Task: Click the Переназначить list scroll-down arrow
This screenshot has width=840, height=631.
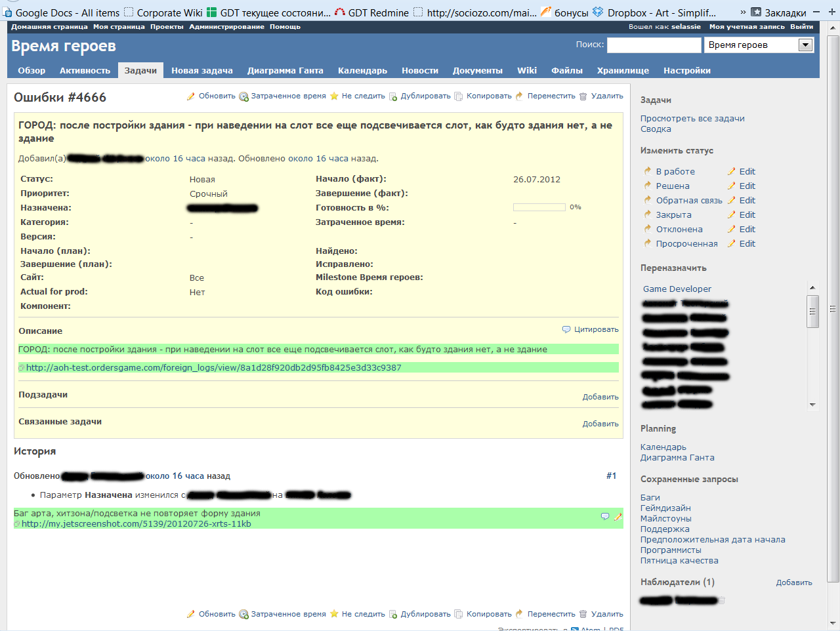Action: (x=812, y=405)
